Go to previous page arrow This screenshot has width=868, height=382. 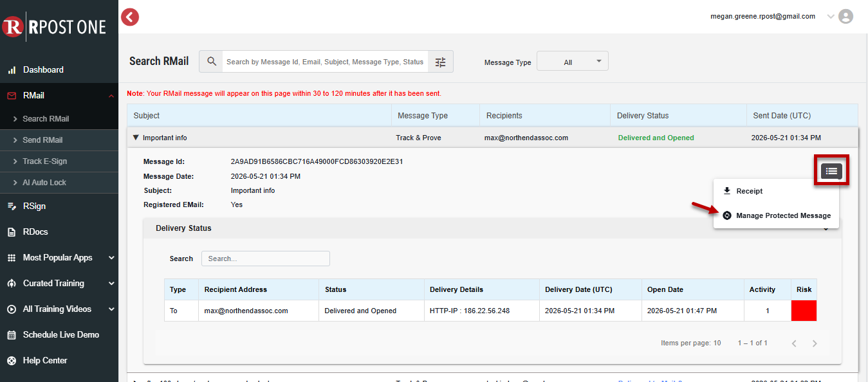pos(794,343)
